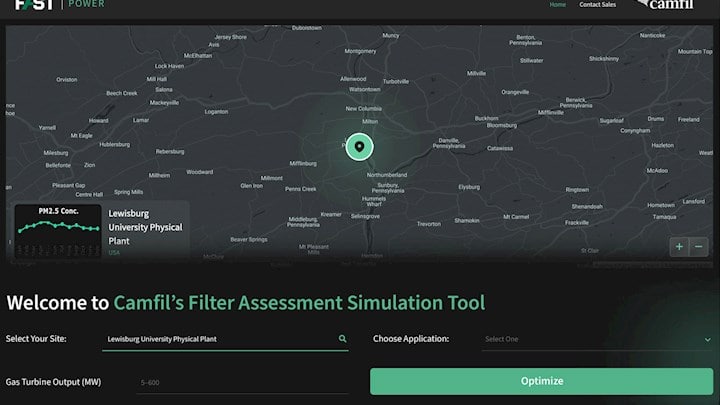Click Hazleton label on the map
This screenshot has height=405, width=720.
[x=662, y=145]
